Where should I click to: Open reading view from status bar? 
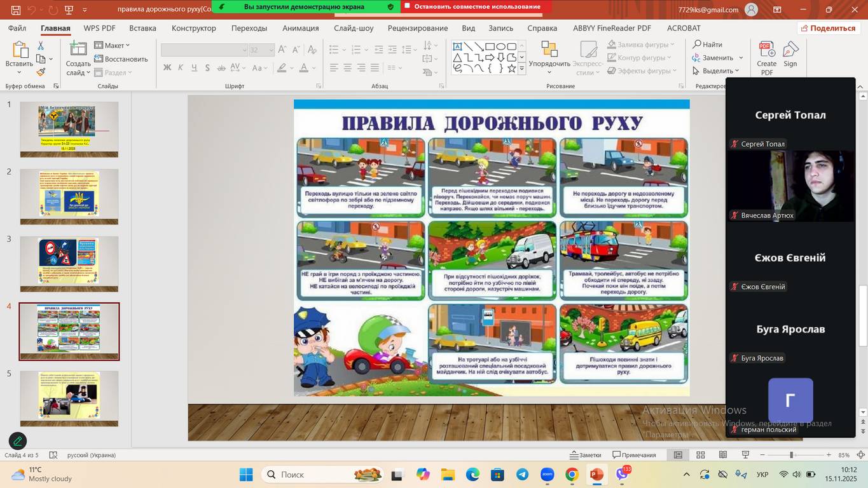coord(723,455)
